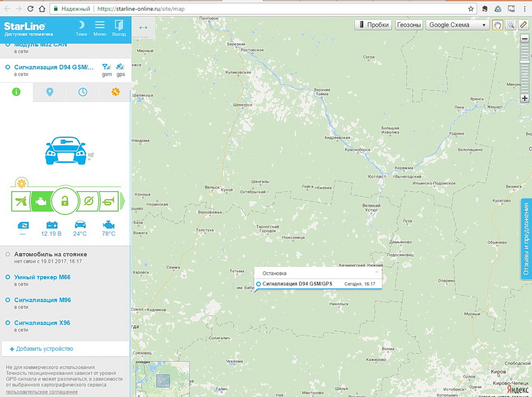Toggle the leftmost crossed-out command icon

(x=21, y=201)
